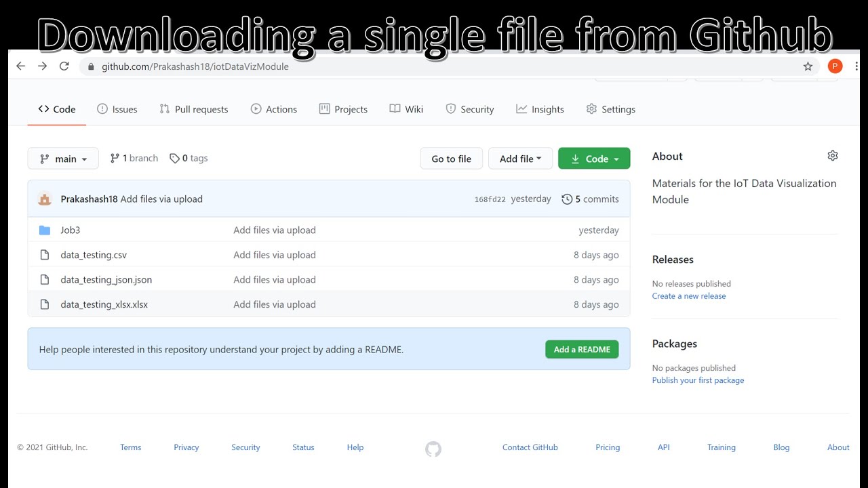
Task: Switch to the Code tab
Action: tap(57, 109)
